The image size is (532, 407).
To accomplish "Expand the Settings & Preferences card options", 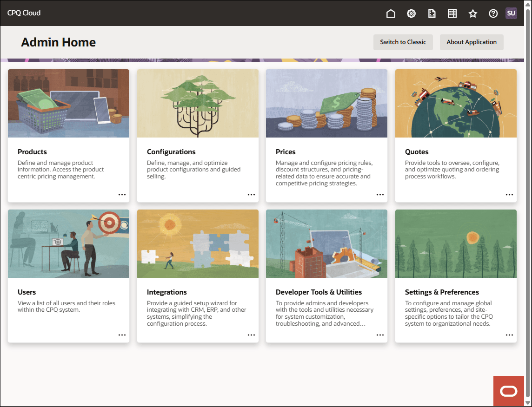I will (x=509, y=335).
